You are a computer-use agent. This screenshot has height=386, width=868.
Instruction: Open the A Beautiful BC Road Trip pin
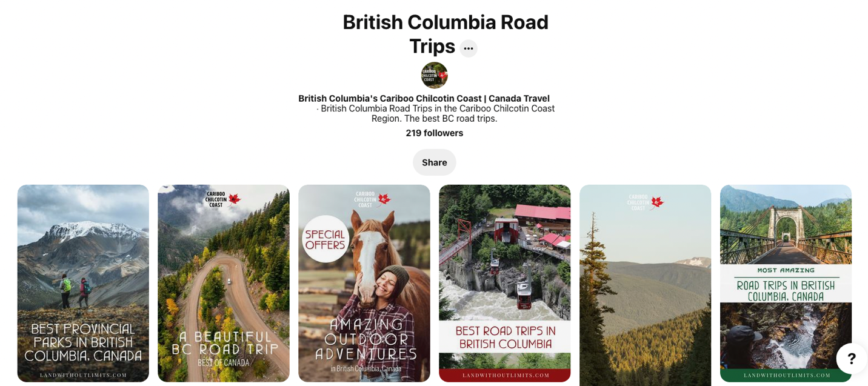tap(224, 283)
